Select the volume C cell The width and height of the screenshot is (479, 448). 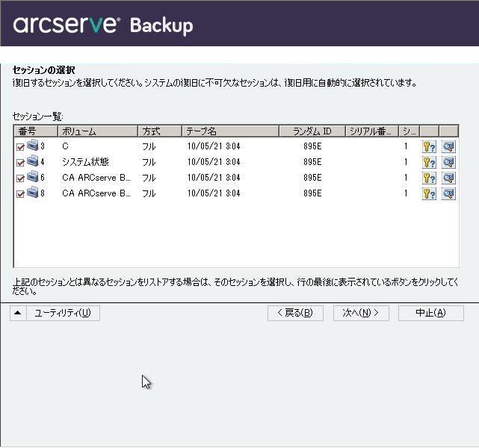(65, 146)
